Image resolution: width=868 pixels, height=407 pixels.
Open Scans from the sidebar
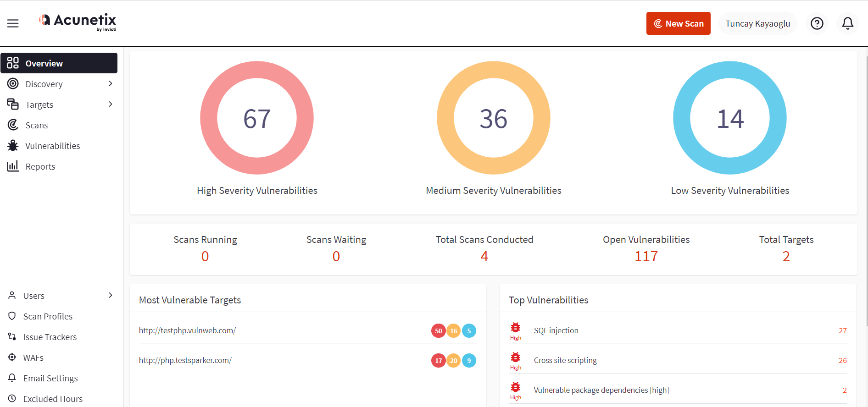[x=37, y=125]
